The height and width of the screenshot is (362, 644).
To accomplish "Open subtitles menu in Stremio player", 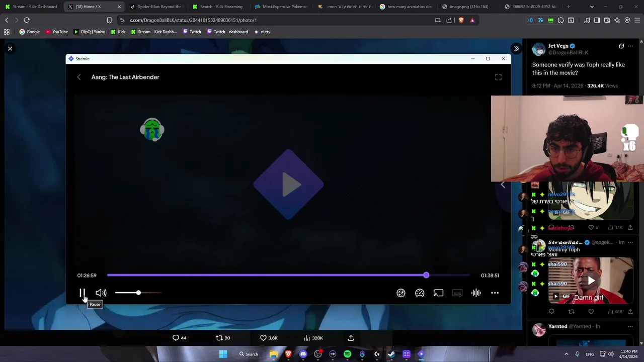I will [x=457, y=293].
